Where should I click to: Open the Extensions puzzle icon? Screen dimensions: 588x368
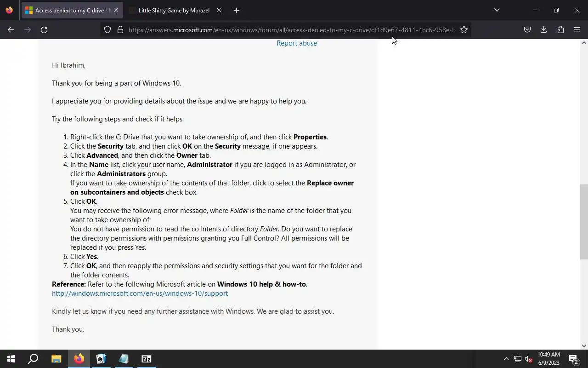point(560,30)
